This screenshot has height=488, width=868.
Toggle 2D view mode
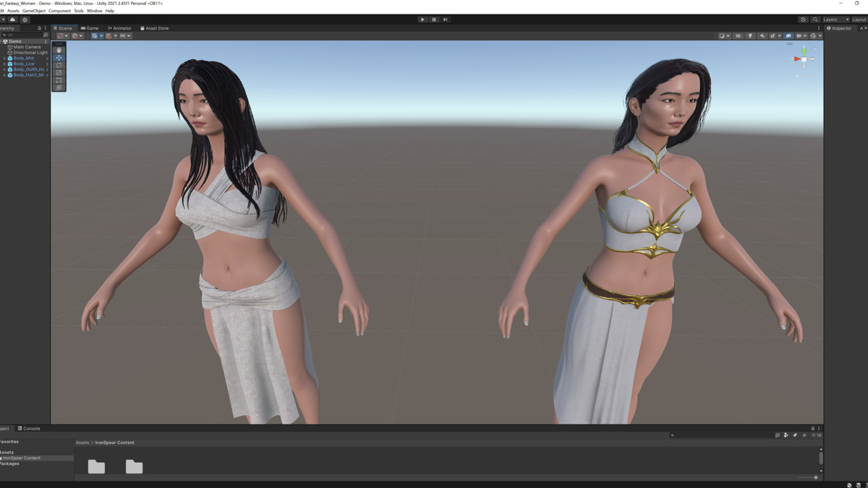point(738,35)
